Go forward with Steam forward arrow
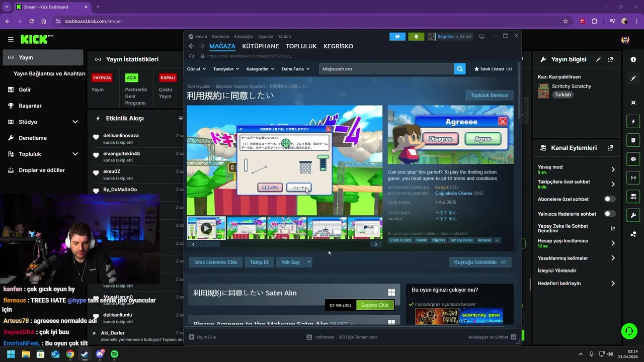Image resolution: width=644 pixels, height=362 pixels. [202, 46]
